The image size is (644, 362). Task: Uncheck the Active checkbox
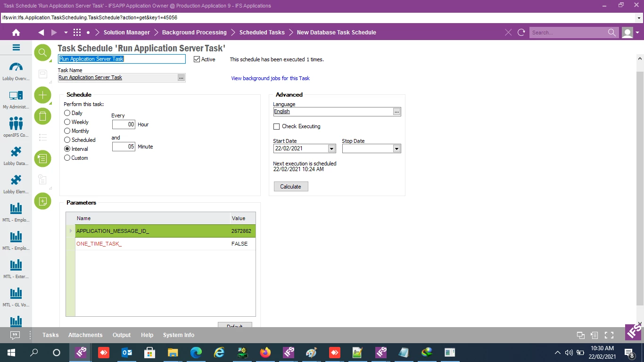(x=197, y=59)
